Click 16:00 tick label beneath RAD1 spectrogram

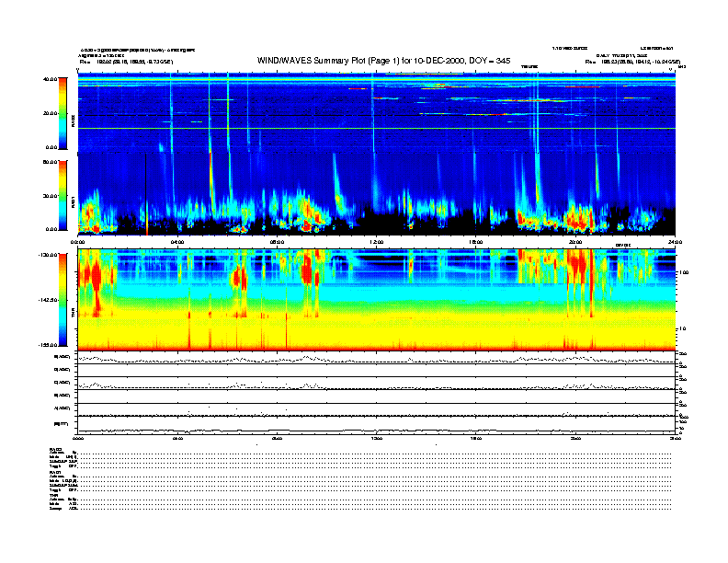click(x=476, y=242)
